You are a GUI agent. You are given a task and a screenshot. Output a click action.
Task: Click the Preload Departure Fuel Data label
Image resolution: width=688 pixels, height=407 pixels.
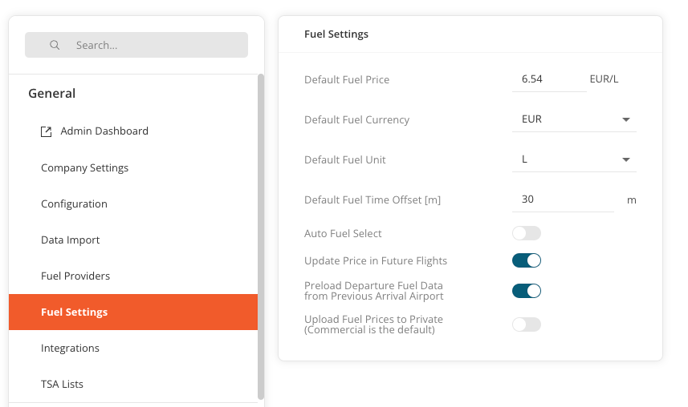coord(374,291)
